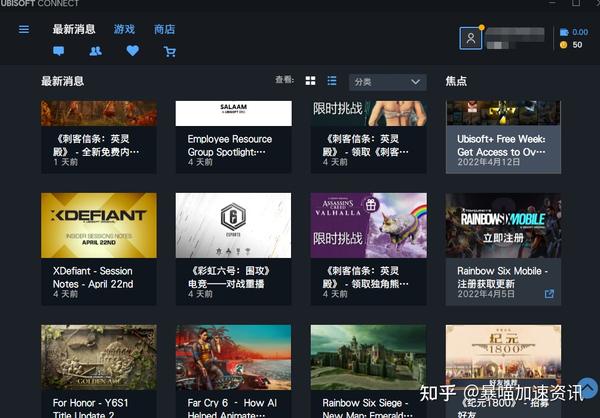Screen dimensions: 600x418
Task: Open the wishlist heart icon
Action: 132,51
